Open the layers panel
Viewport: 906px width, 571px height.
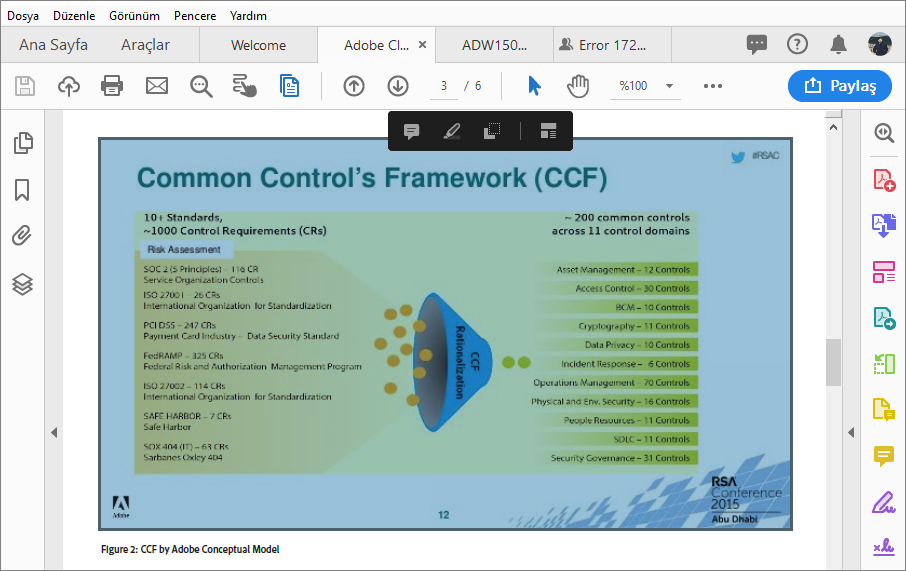click(x=22, y=284)
